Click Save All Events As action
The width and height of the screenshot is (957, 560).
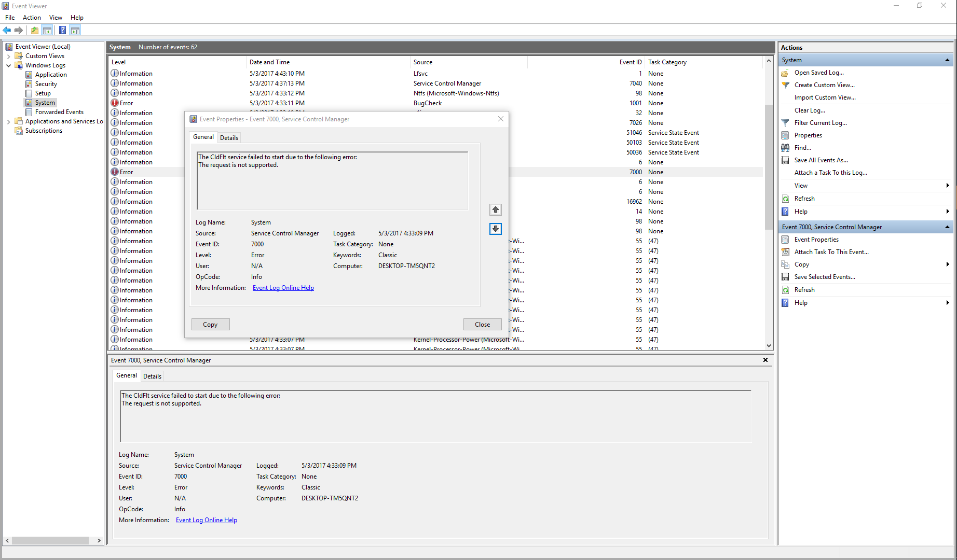pos(821,160)
